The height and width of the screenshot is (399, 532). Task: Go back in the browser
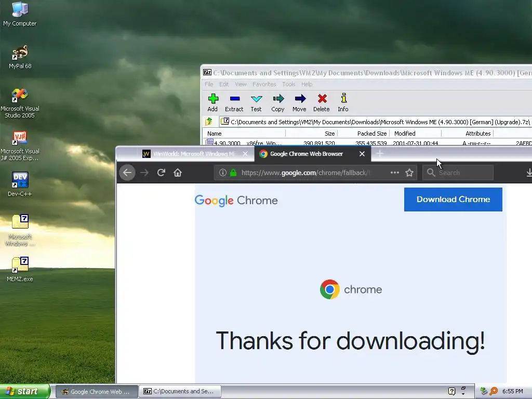[x=127, y=172]
